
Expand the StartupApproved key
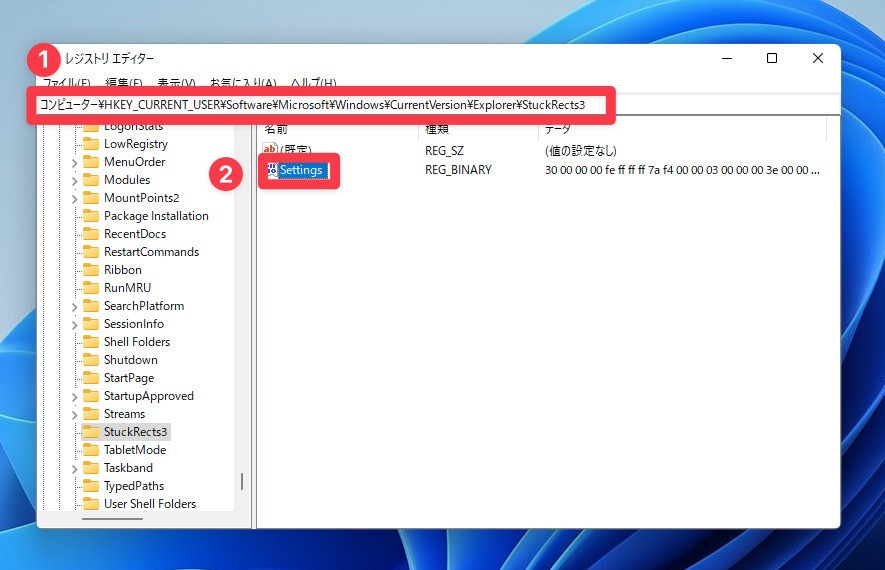tap(75, 397)
